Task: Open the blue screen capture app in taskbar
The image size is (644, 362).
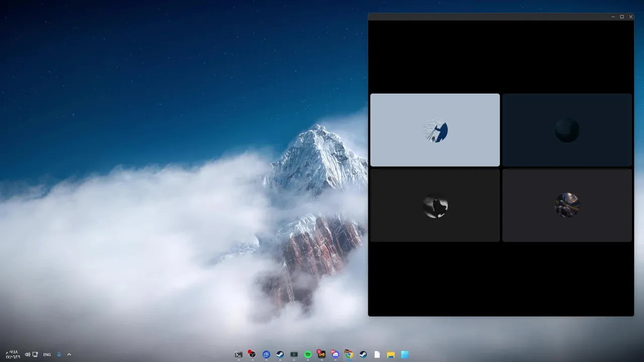Action: coord(266,354)
